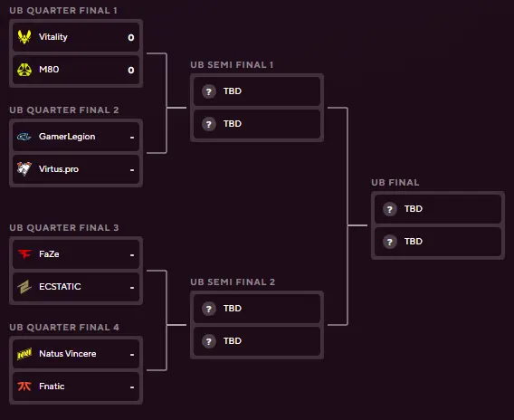Select the Fnatic team name

52,387
